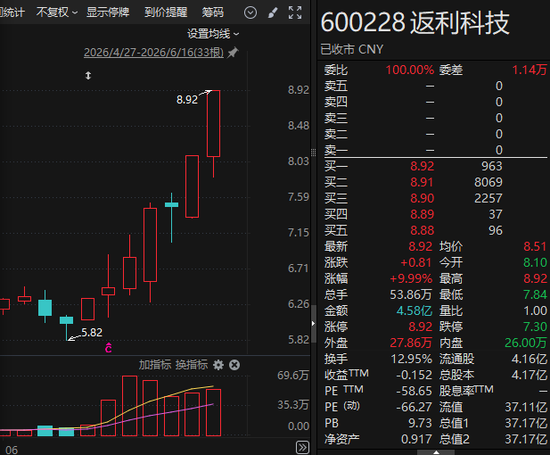Click 金额 value 4.58亿
Image resolution: width=550 pixels, height=455 pixels.
414,311
